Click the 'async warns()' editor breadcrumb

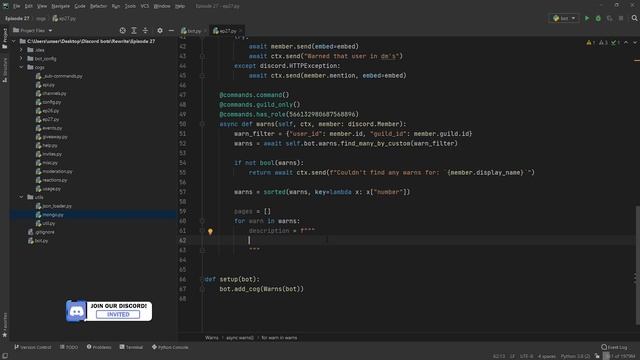pos(240,338)
